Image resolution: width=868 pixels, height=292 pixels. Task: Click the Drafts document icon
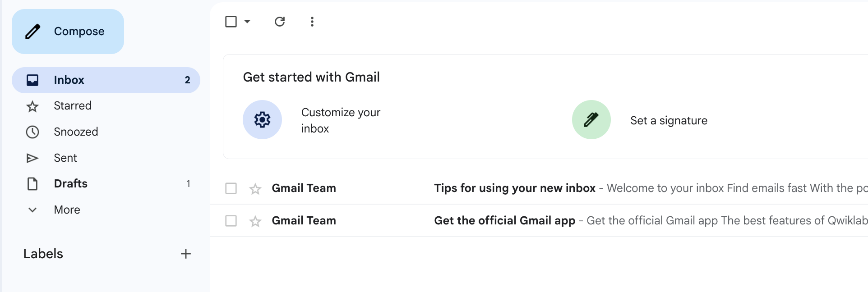pos(32,184)
